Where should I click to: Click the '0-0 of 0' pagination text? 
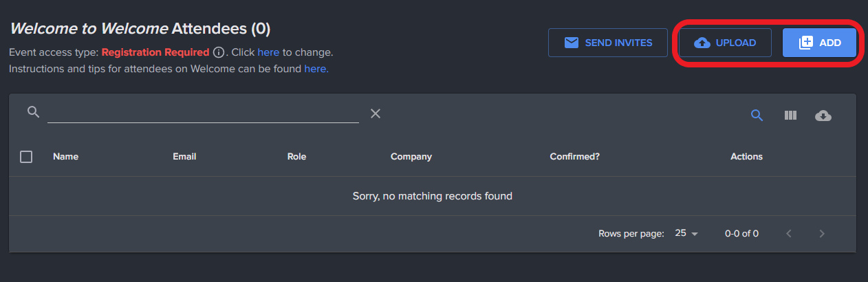[x=741, y=234]
